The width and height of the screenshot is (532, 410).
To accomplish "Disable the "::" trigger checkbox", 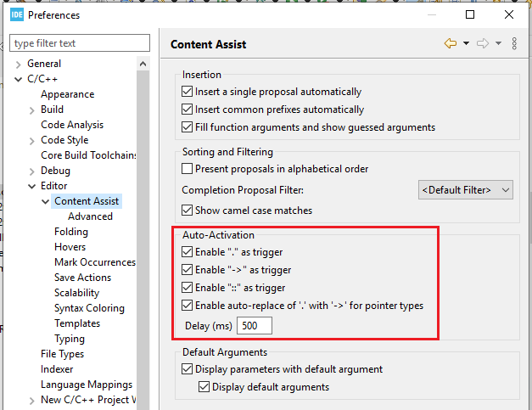I will [x=188, y=288].
